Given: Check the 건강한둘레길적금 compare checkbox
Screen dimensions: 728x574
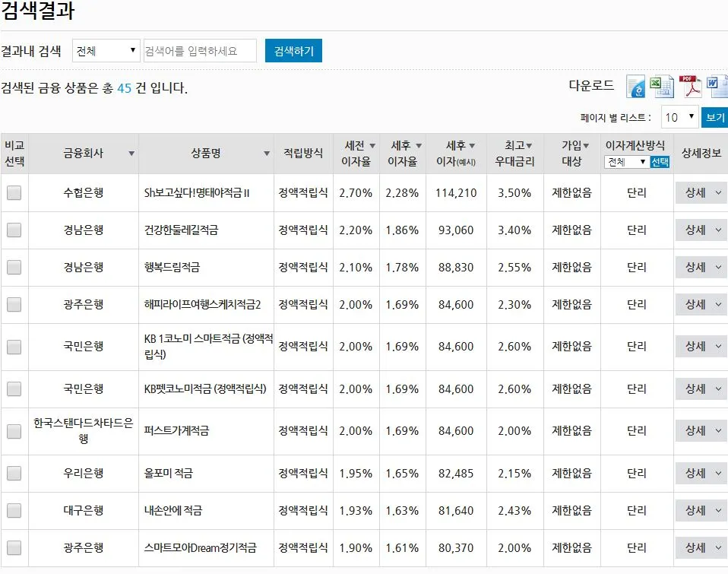Looking at the screenshot, I should (14, 230).
